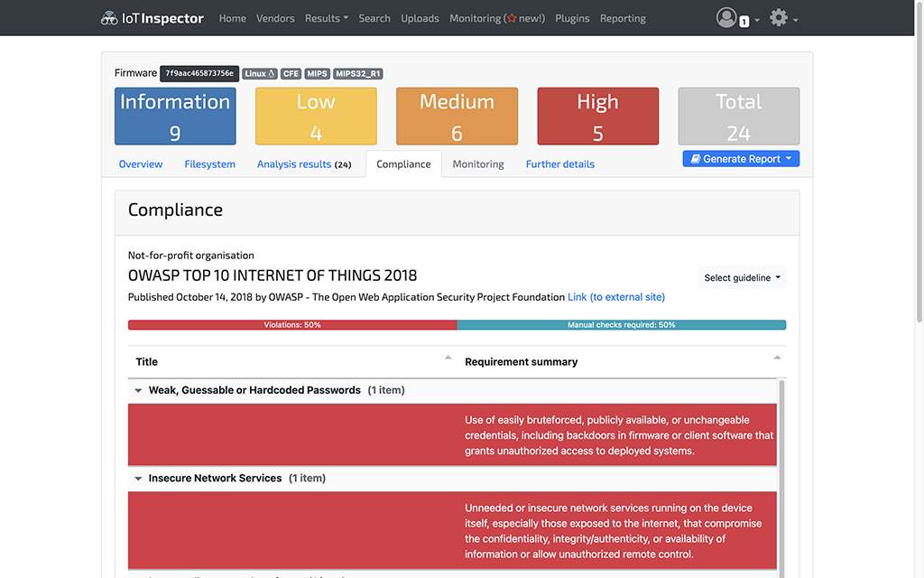The image size is (924, 578).
Task: Click the IoT Inspector binoculars logo
Action: click(x=109, y=18)
